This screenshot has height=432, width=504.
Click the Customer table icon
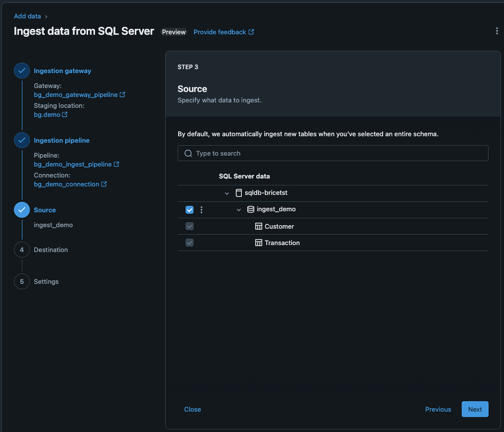(258, 226)
